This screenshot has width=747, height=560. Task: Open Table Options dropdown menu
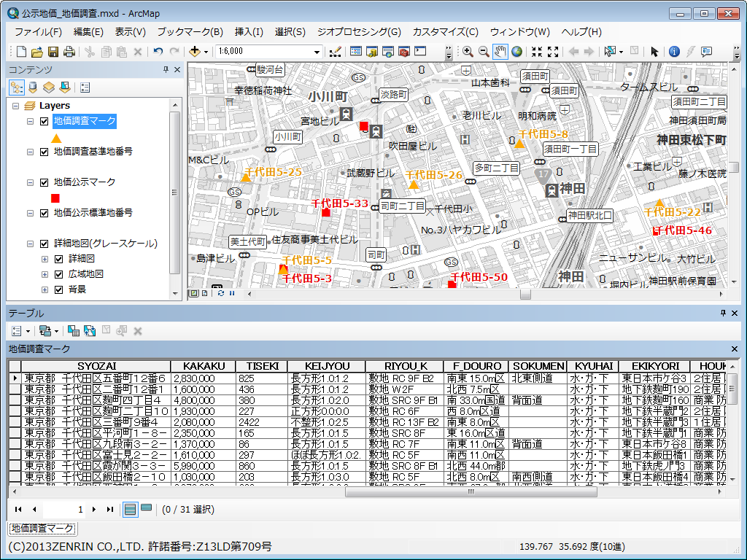point(20,331)
